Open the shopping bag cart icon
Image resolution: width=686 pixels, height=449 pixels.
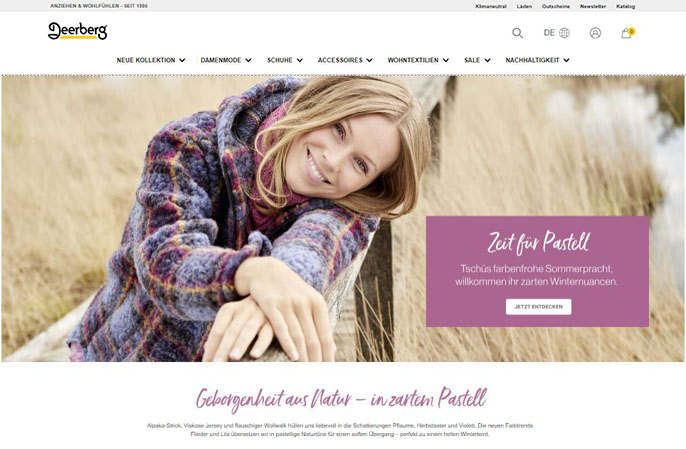point(627,33)
